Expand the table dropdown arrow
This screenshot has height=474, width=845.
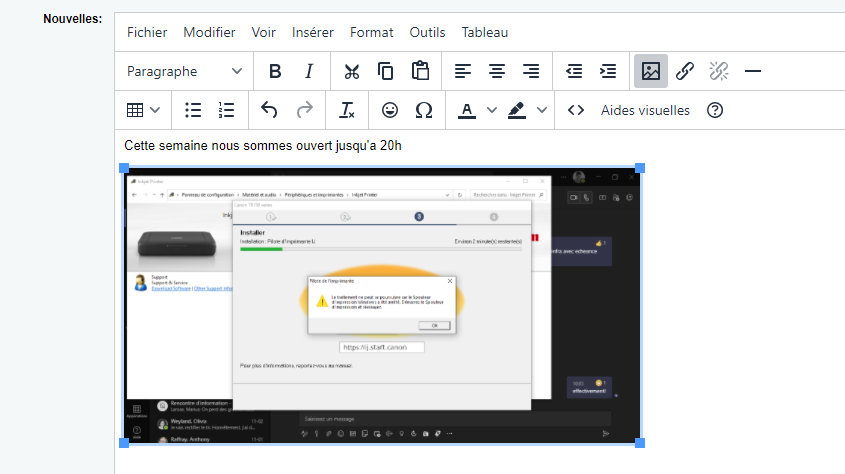(155, 110)
